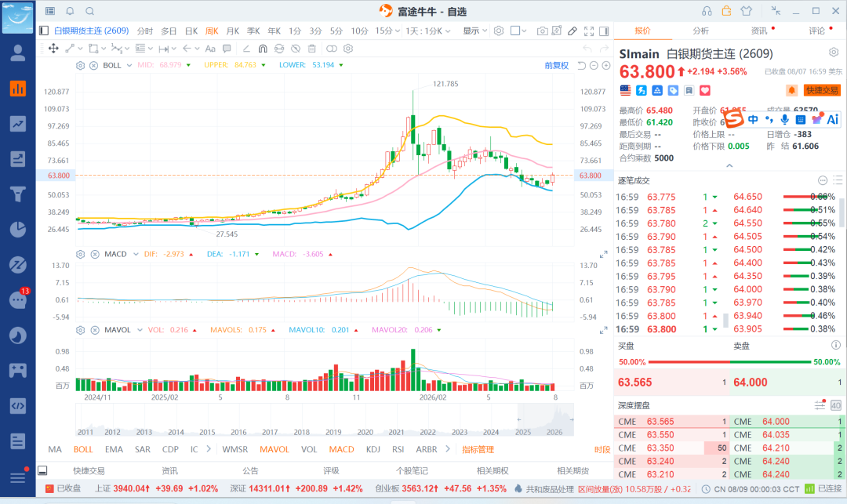This screenshot has width=847, height=504.
Task: Click the price alert bell icon
Action: click(x=792, y=90)
